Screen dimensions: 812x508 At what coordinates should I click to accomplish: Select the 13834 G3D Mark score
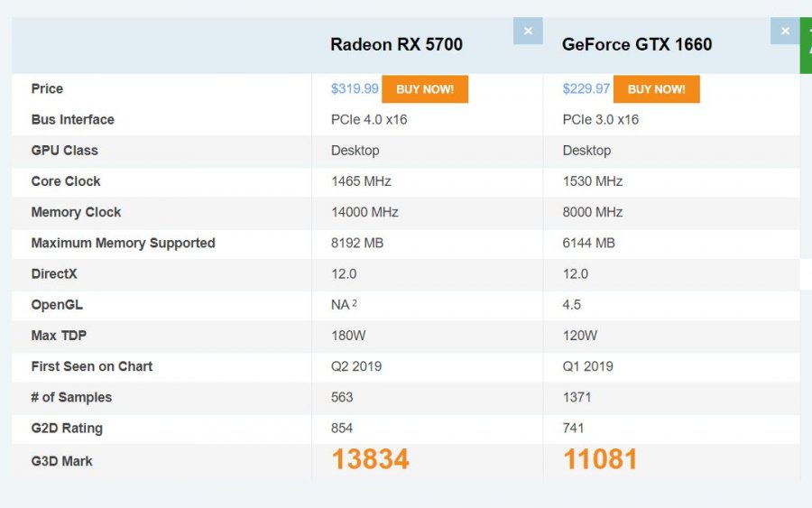370,459
